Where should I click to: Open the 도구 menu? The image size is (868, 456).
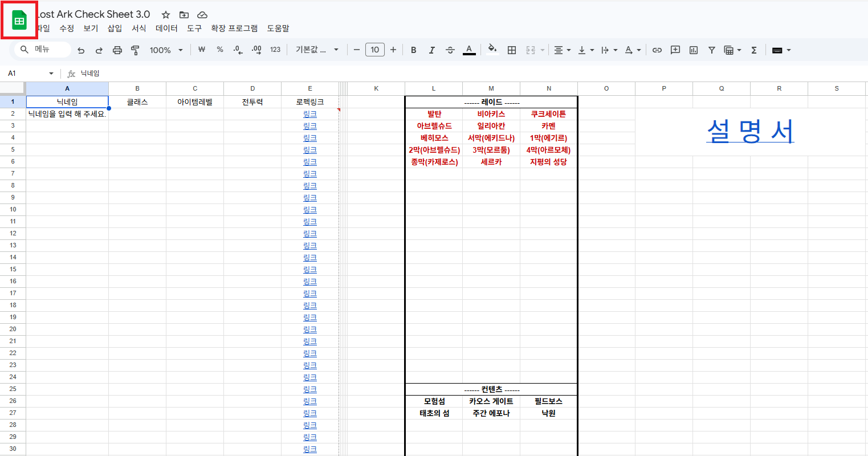194,28
